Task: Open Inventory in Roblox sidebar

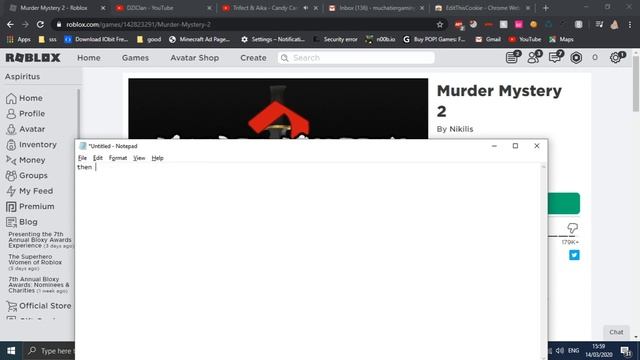Action: click(x=31, y=144)
